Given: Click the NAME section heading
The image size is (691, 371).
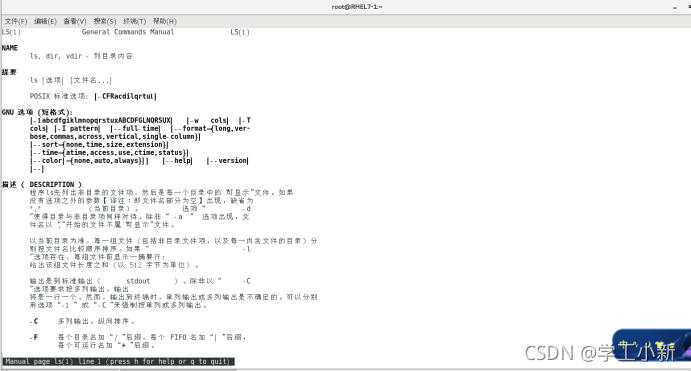Looking at the screenshot, I should click(x=10, y=48).
